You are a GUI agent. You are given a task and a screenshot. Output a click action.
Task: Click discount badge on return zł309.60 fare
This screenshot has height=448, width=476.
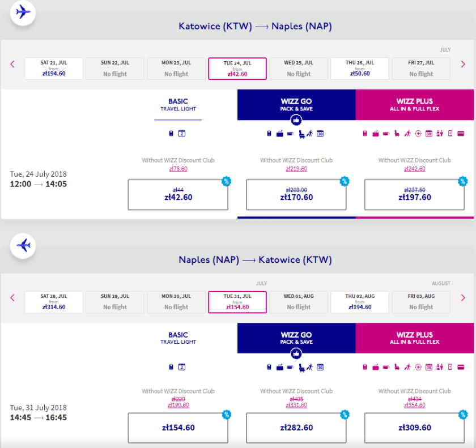(x=462, y=415)
